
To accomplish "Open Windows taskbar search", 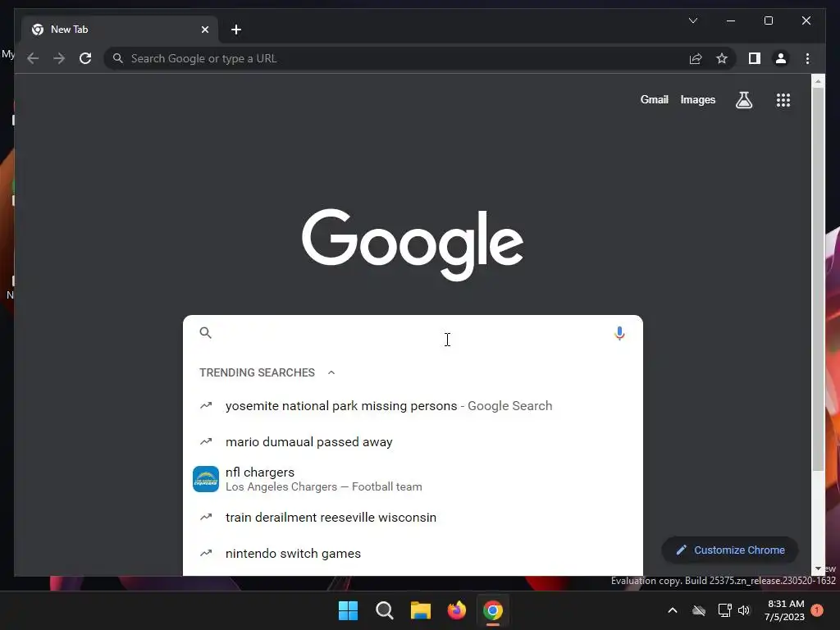I will pos(385,610).
